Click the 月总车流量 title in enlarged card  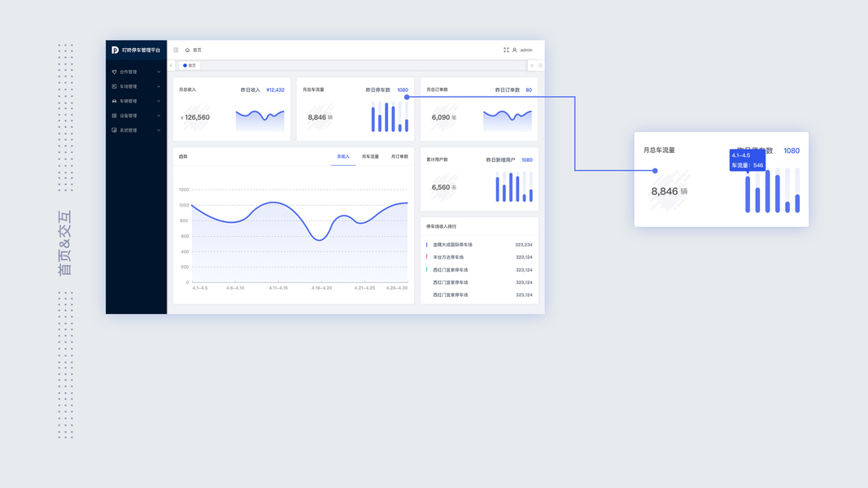659,150
